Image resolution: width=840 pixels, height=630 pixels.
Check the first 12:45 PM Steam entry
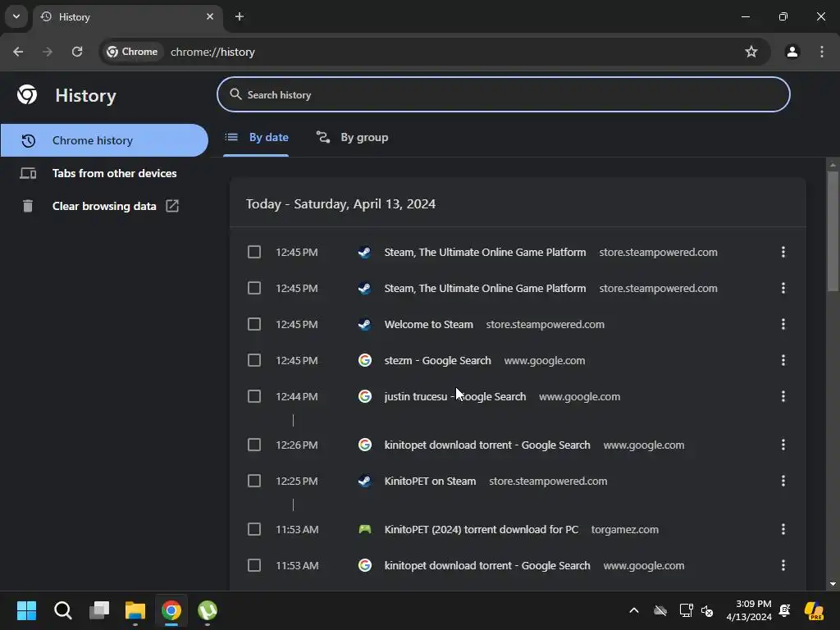point(254,253)
